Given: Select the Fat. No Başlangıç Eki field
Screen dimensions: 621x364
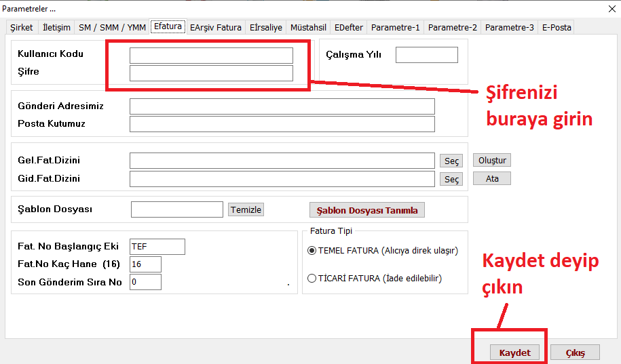Looking at the screenshot, I should (x=157, y=246).
